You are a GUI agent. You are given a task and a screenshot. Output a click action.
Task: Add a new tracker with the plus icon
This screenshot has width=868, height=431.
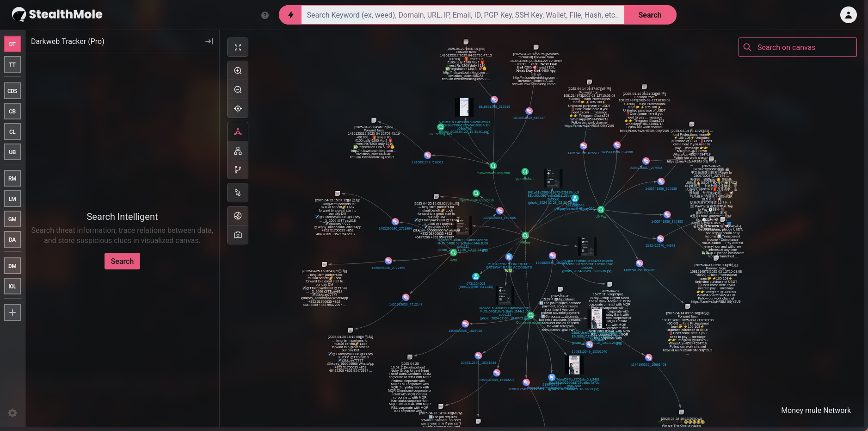coord(12,312)
